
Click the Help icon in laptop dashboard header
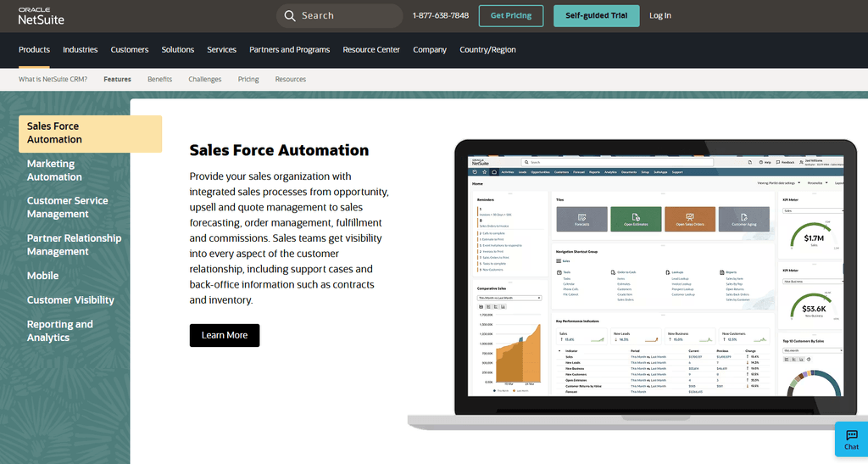click(x=761, y=162)
